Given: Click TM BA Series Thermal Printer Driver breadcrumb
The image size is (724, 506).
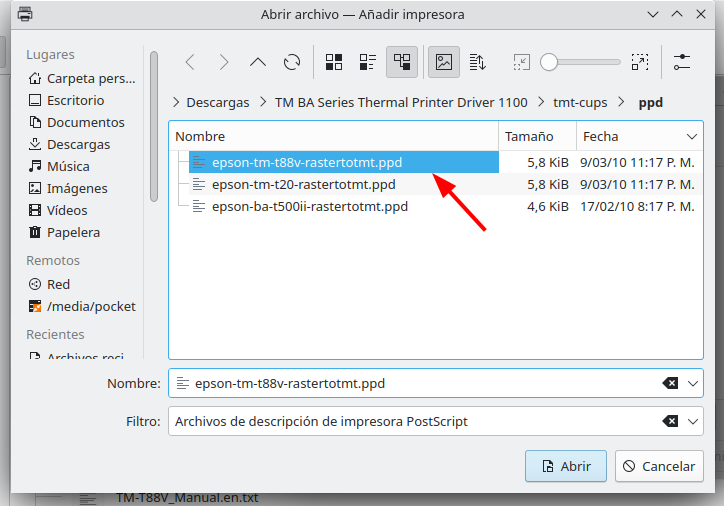Looking at the screenshot, I should click(401, 102).
